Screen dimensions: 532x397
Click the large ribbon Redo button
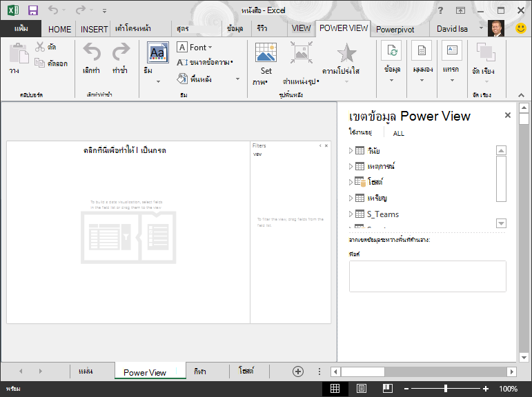click(121, 52)
